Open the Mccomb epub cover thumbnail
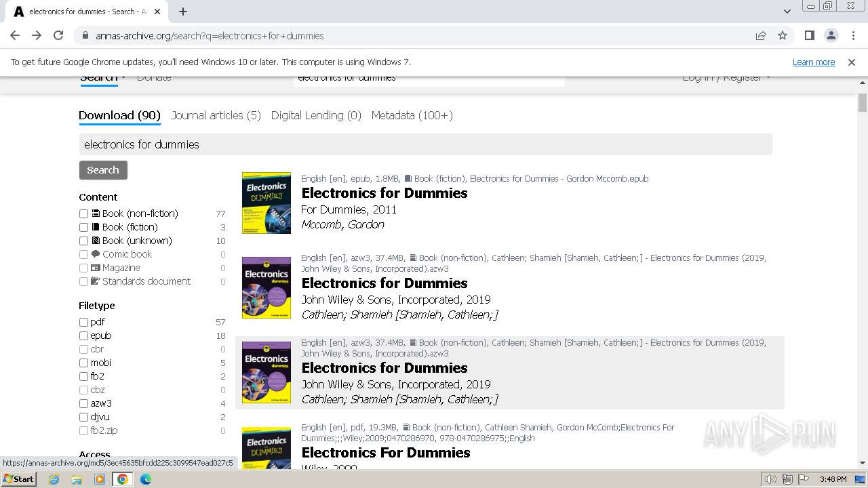The height and width of the screenshot is (488, 868). pyautogui.click(x=267, y=203)
